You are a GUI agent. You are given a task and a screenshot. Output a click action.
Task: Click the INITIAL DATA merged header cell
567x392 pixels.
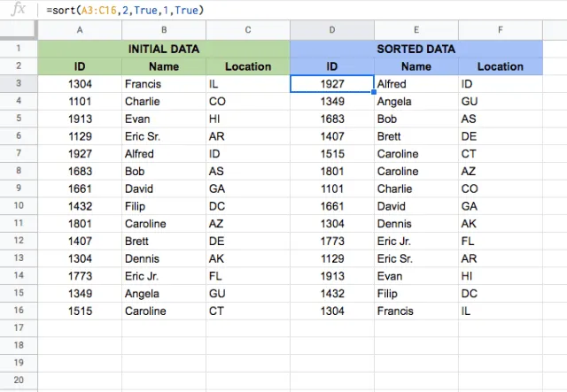pos(164,49)
